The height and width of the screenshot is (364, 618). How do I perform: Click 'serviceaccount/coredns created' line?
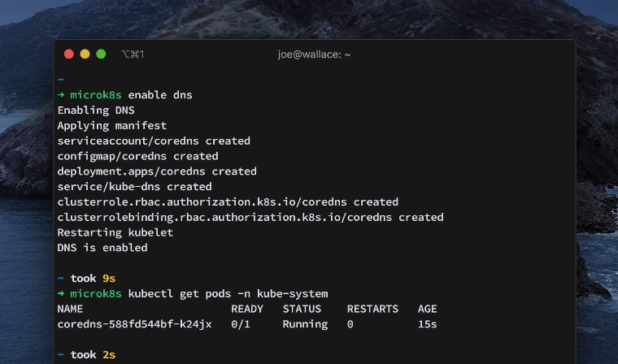154,141
